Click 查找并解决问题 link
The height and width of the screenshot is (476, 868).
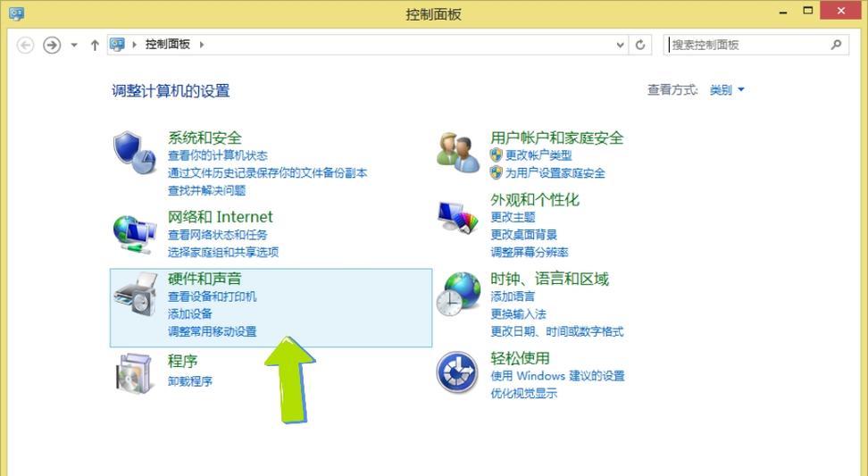tap(206, 191)
